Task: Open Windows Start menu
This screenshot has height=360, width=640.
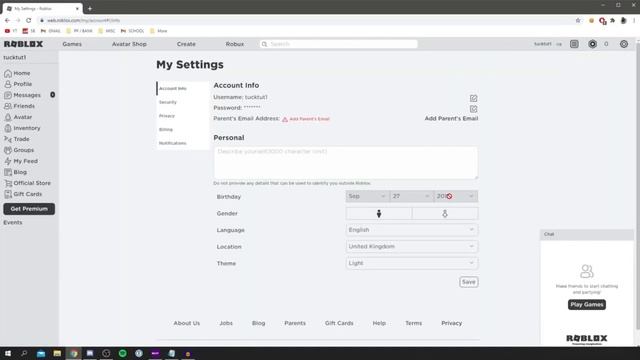Action: click(x=8, y=353)
